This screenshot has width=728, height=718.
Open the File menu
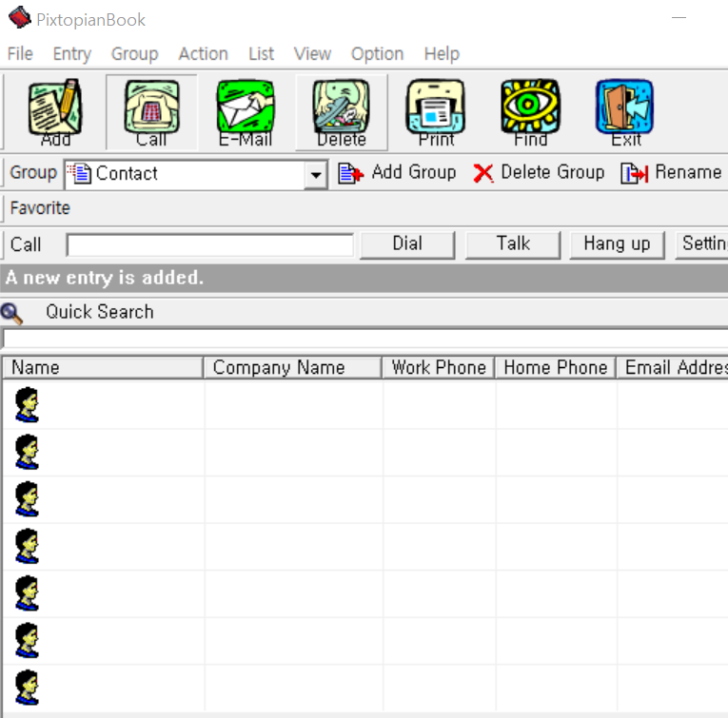click(20, 54)
